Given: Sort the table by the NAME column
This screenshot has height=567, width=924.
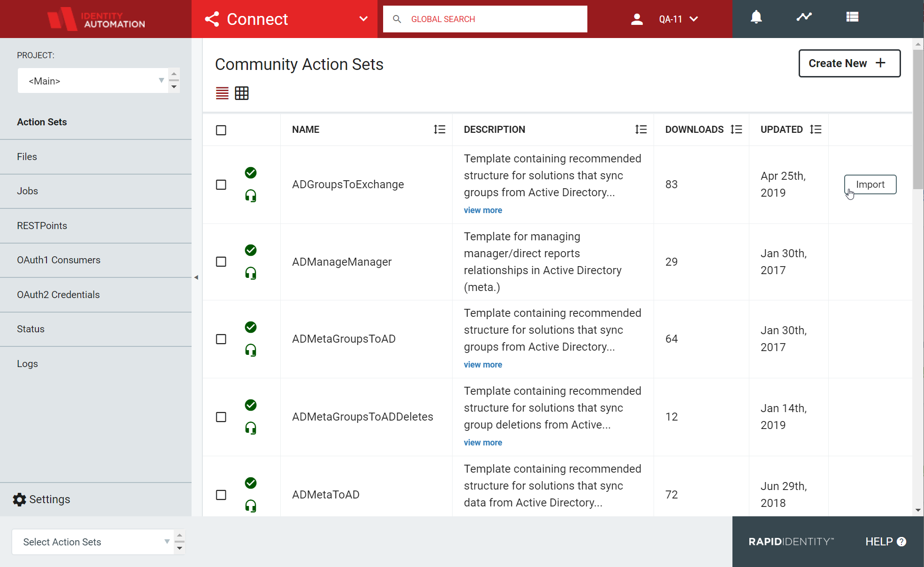Looking at the screenshot, I should (439, 130).
